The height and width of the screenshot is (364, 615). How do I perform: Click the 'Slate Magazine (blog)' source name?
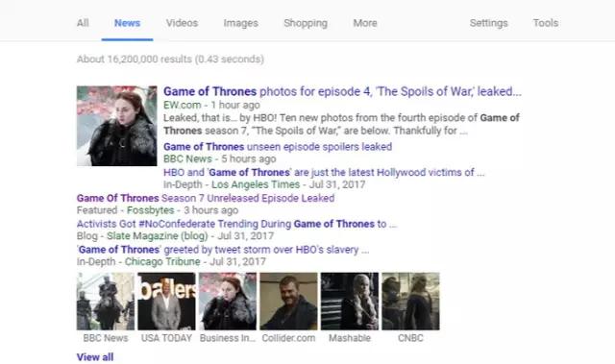[158, 236]
